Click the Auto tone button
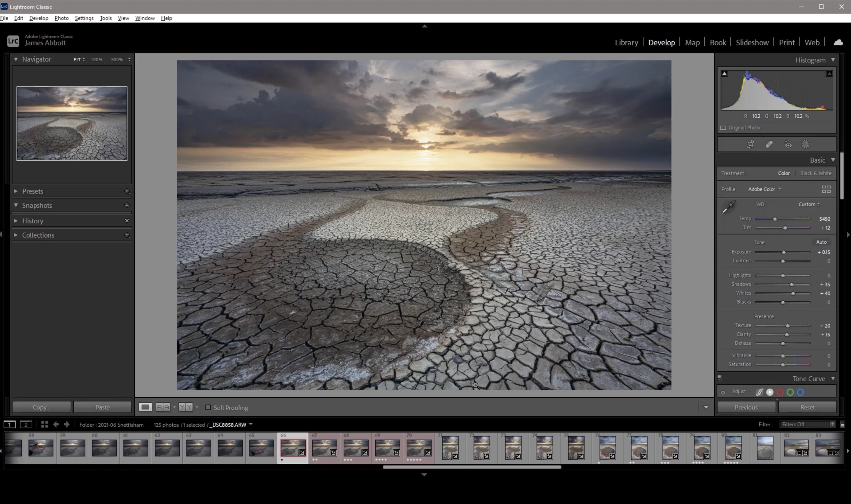This screenshot has width=851, height=504. pos(821,242)
